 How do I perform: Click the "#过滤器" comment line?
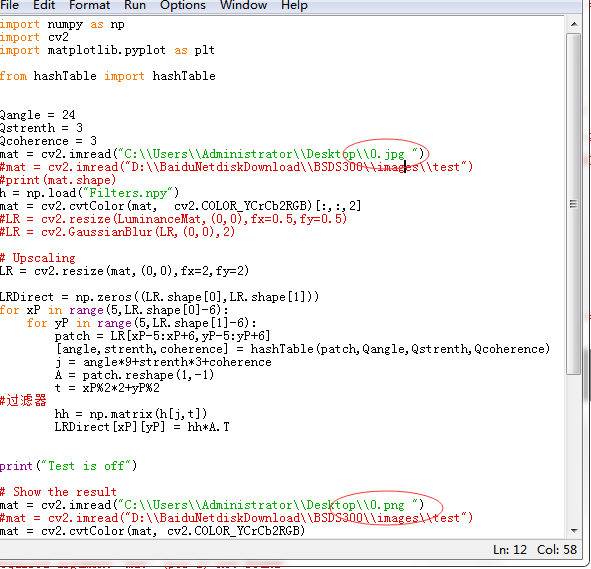(23, 401)
